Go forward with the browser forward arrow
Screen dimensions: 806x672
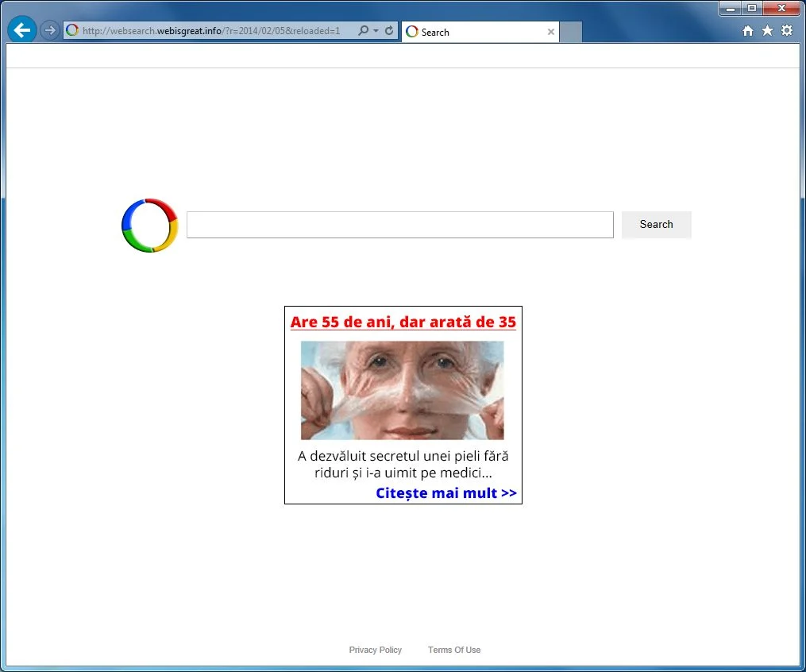tap(49, 30)
